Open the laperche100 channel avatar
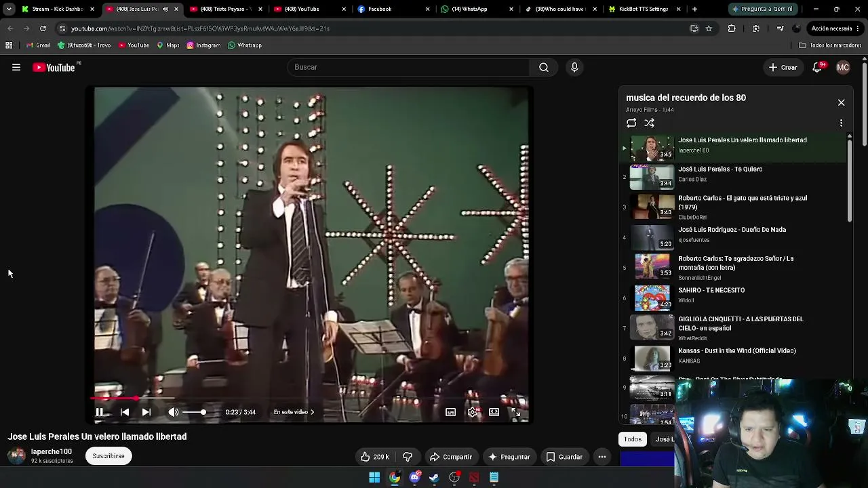Viewport: 868px width, 488px height. pyautogui.click(x=16, y=455)
